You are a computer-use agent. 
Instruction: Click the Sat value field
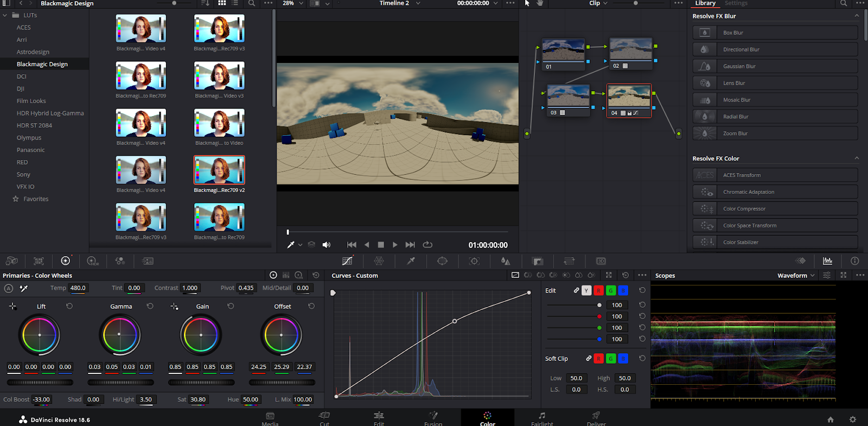coord(199,399)
